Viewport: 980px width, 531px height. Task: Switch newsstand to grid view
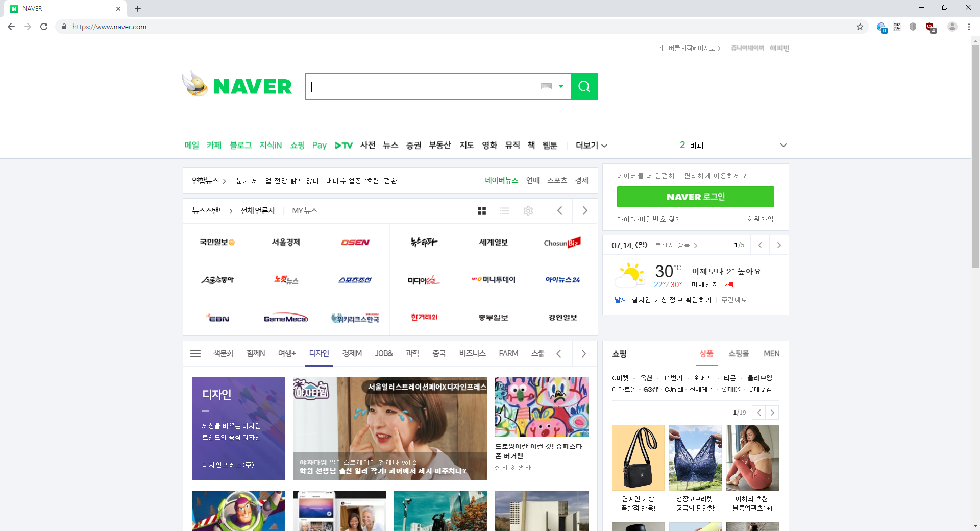coord(482,211)
